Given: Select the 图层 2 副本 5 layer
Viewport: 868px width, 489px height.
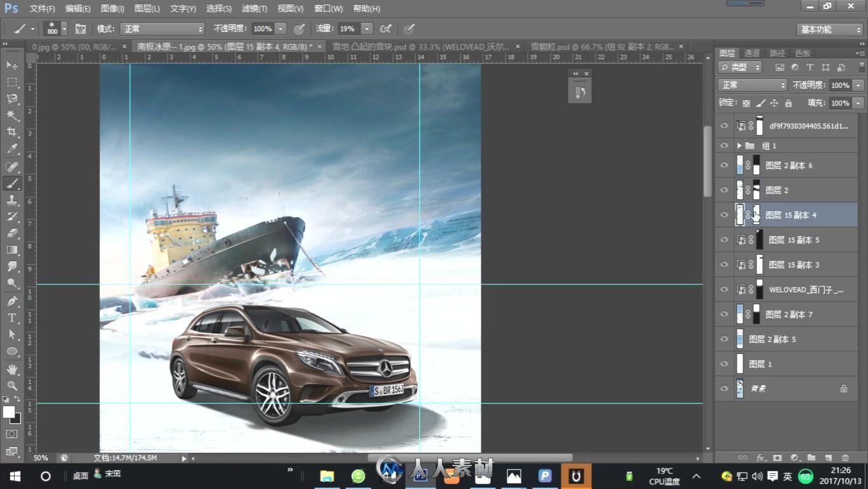Looking at the screenshot, I should point(787,339).
